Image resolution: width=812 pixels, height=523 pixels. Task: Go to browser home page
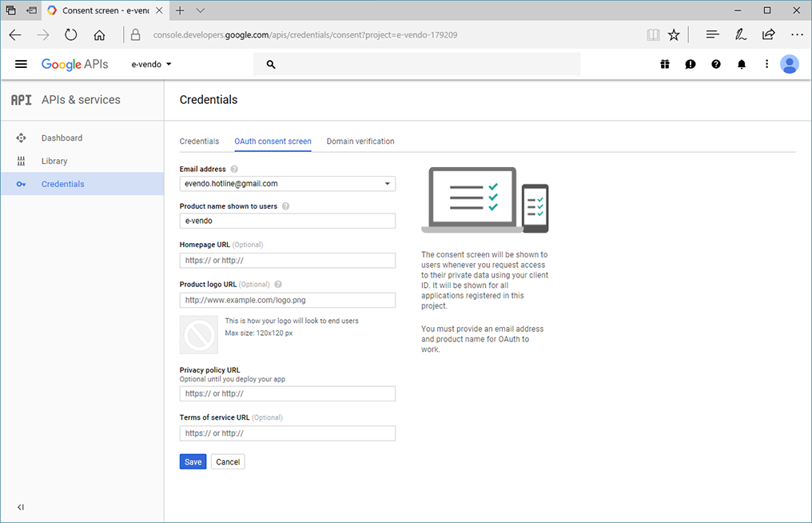(99, 34)
